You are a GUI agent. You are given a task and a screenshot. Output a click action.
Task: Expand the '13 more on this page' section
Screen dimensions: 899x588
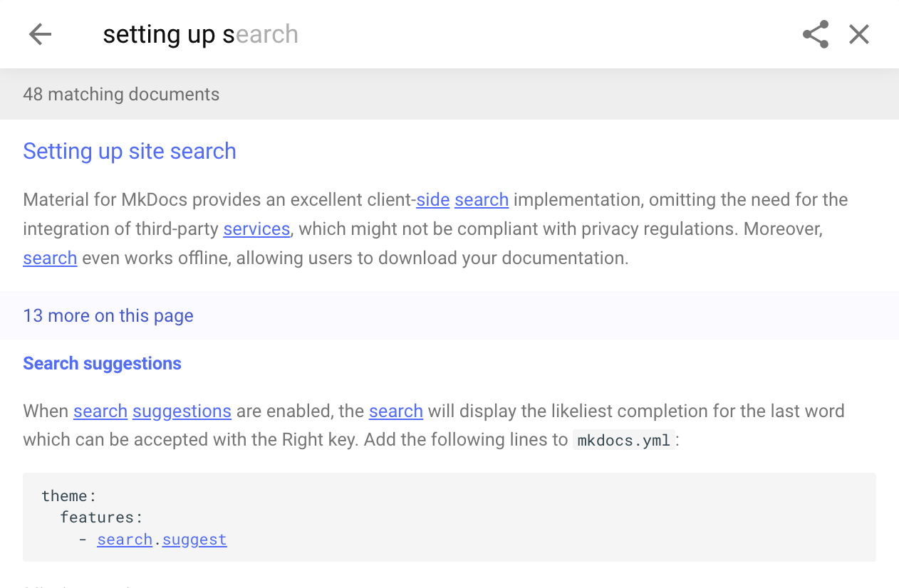click(x=108, y=315)
